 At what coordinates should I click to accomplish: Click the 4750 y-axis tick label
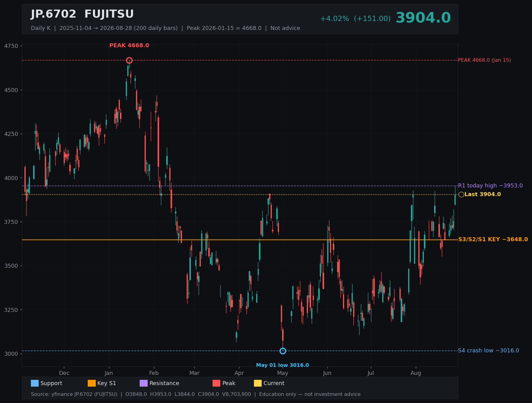[x=11, y=46]
